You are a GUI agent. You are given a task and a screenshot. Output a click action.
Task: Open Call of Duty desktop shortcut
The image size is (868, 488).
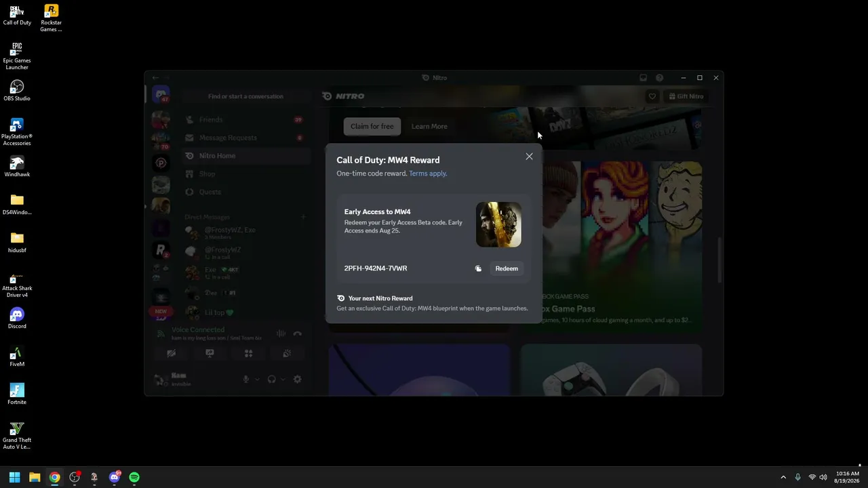17,15
